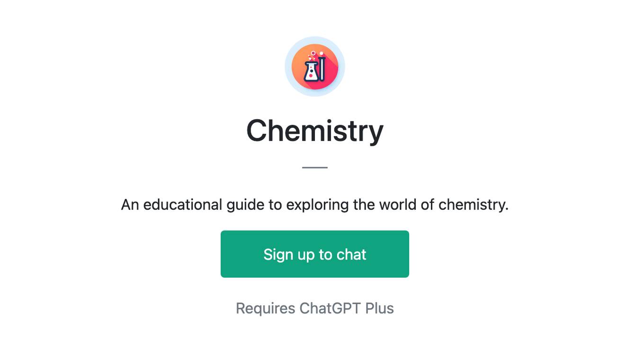Click the flask in the logo
The image size is (644, 362).
tap(311, 72)
